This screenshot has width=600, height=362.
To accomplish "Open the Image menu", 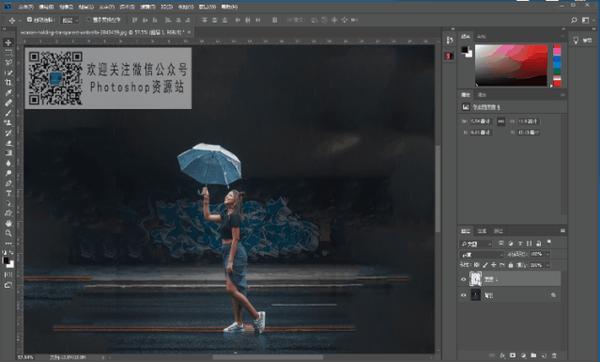I will (x=66, y=7).
